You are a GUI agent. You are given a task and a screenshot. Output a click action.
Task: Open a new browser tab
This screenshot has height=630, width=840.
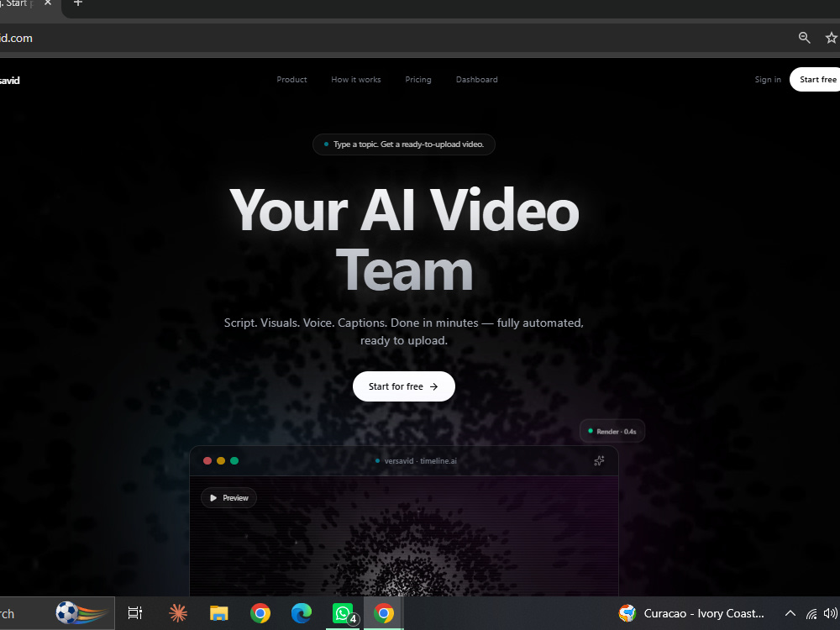pyautogui.click(x=78, y=3)
